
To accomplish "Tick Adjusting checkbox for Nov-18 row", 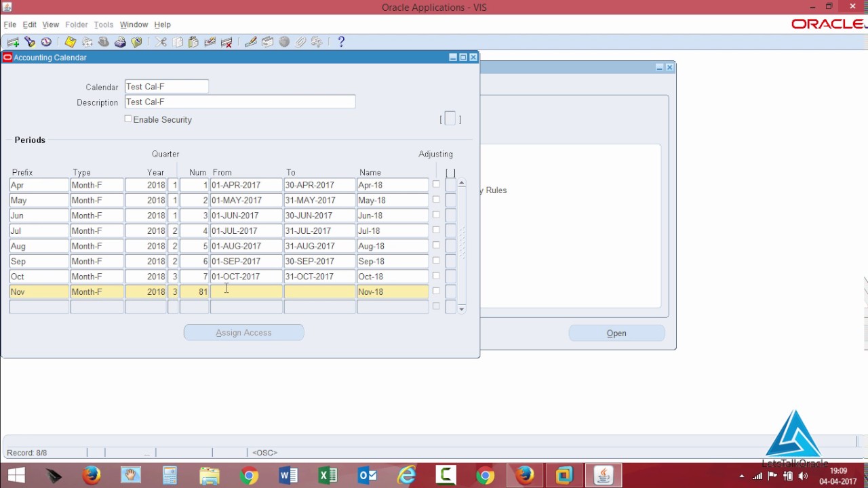I will [x=436, y=291].
